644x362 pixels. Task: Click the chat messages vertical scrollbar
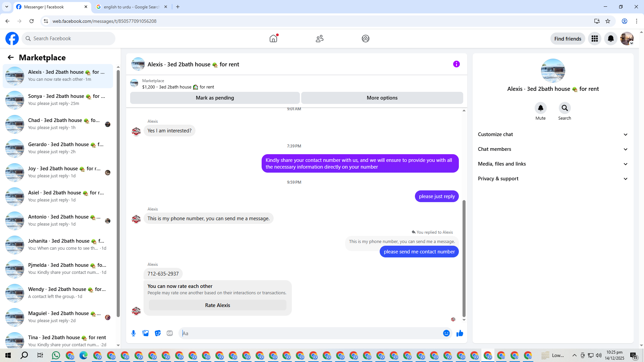[464, 258]
